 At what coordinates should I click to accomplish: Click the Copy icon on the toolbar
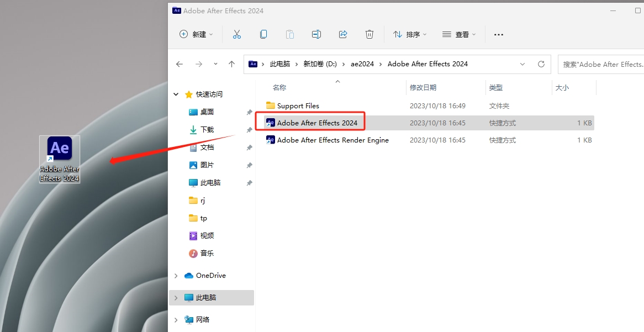pyautogui.click(x=263, y=34)
